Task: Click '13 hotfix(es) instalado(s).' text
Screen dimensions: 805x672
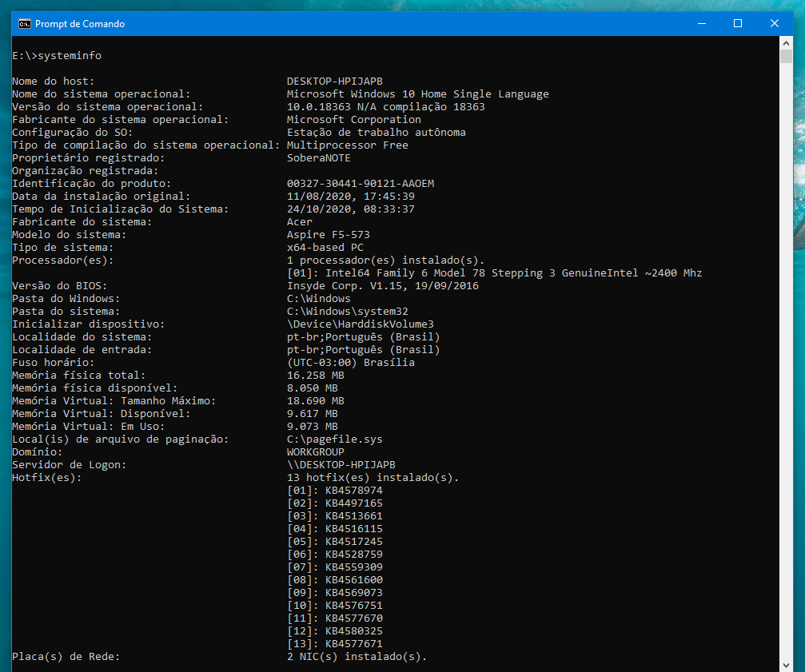Action: pos(373,478)
